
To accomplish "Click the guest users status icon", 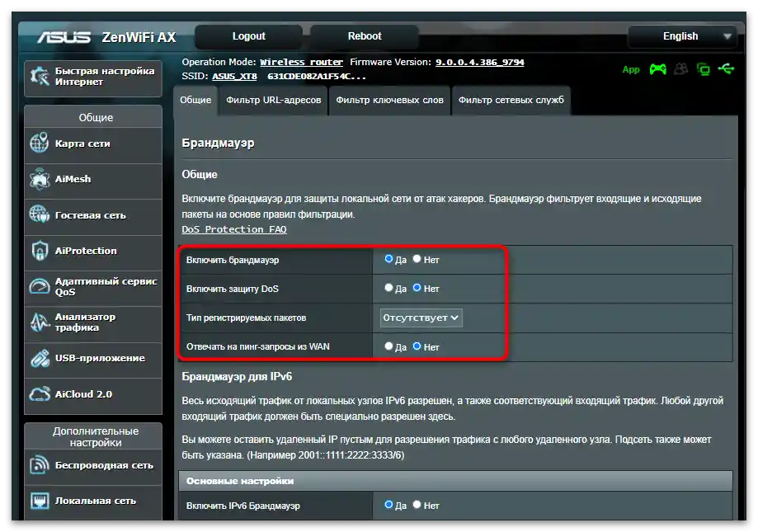I will pyautogui.click(x=680, y=69).
